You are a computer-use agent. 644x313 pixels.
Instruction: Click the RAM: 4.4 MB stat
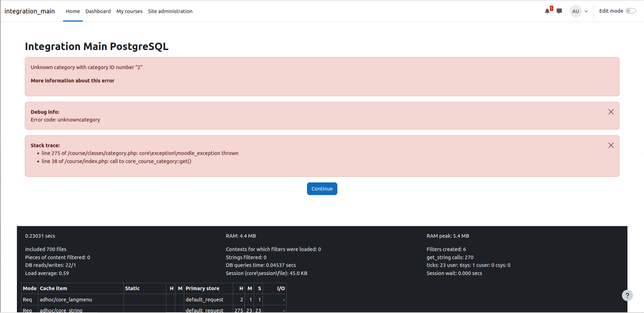[x=241, y=236]
